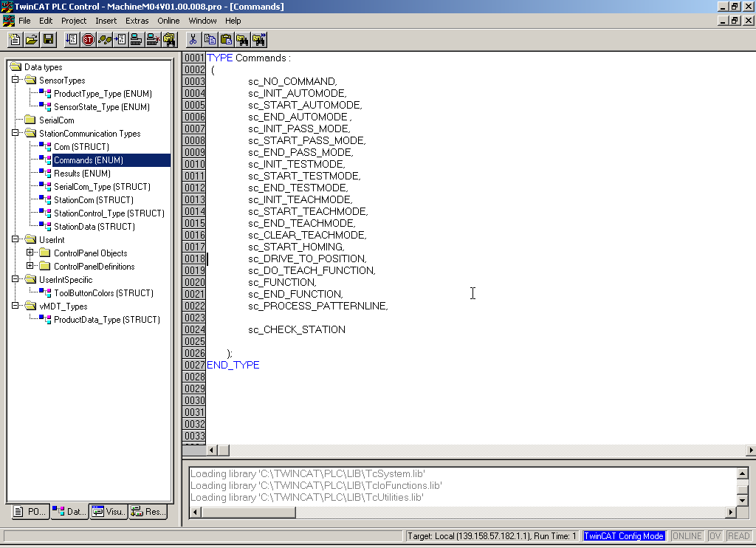
Task: Collapse the UserIntSpecific folder
Action: (16, 279)
